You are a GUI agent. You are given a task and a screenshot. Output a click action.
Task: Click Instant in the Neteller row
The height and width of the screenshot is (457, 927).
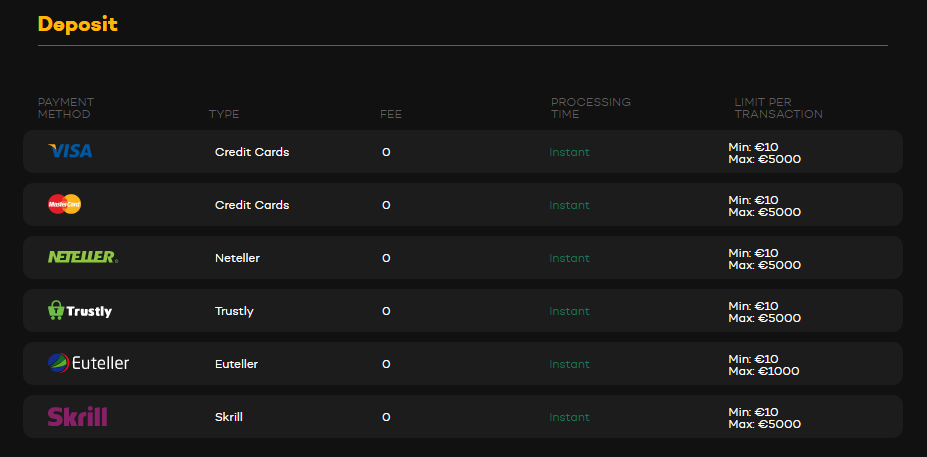coord(569,258)
